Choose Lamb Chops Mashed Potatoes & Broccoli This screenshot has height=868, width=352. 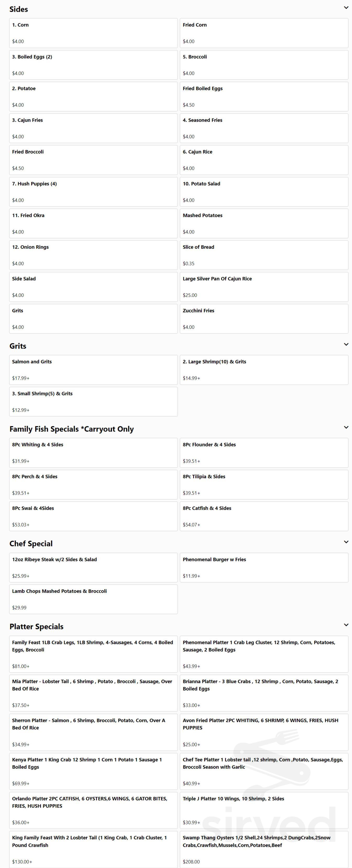click(93, 599)
